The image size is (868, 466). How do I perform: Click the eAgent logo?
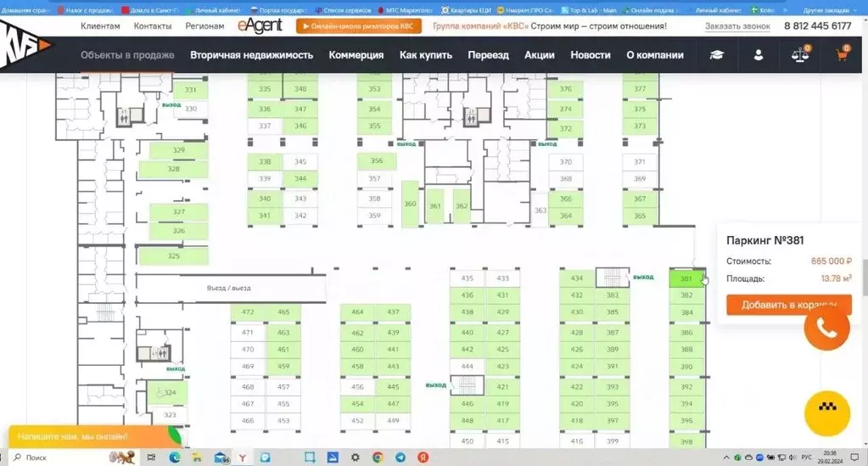(262, 25)
